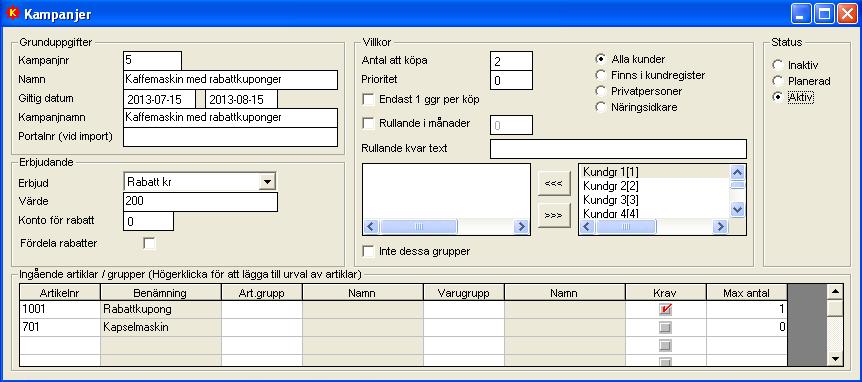The width and height of the screenshot is (862, 382).
Task: Click the Benämning column header
Action: [x=161, y=293]
